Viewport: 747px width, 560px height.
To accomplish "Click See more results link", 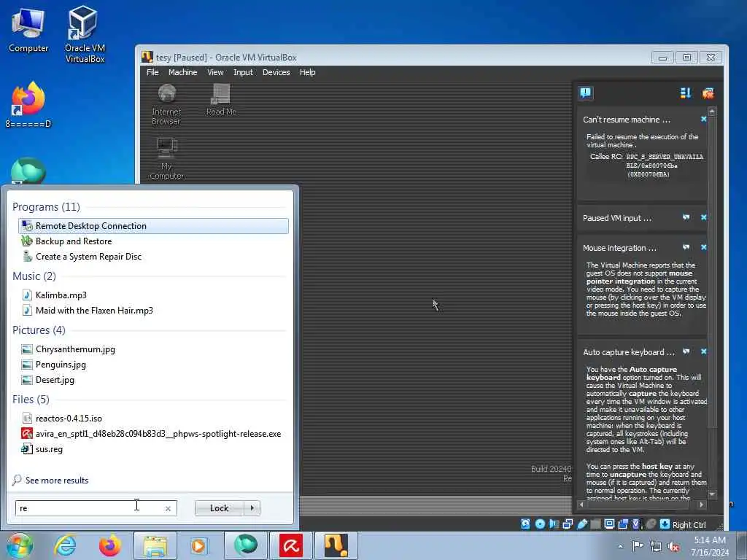I will coord(57,480).
